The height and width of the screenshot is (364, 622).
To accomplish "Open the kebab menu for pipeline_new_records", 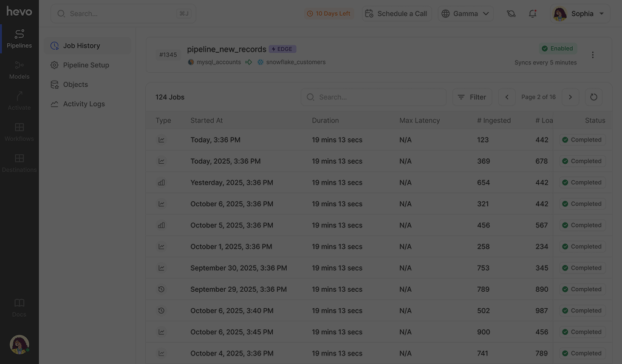I will point(593,54).
